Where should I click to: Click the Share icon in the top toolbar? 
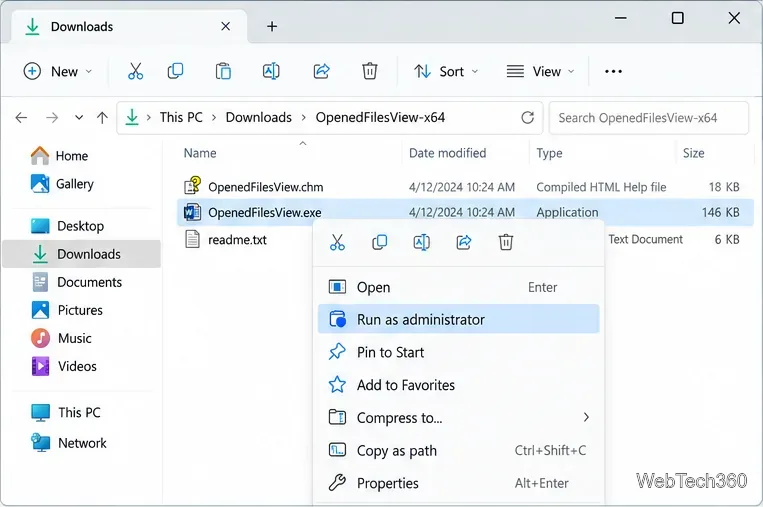pos(321,72)
